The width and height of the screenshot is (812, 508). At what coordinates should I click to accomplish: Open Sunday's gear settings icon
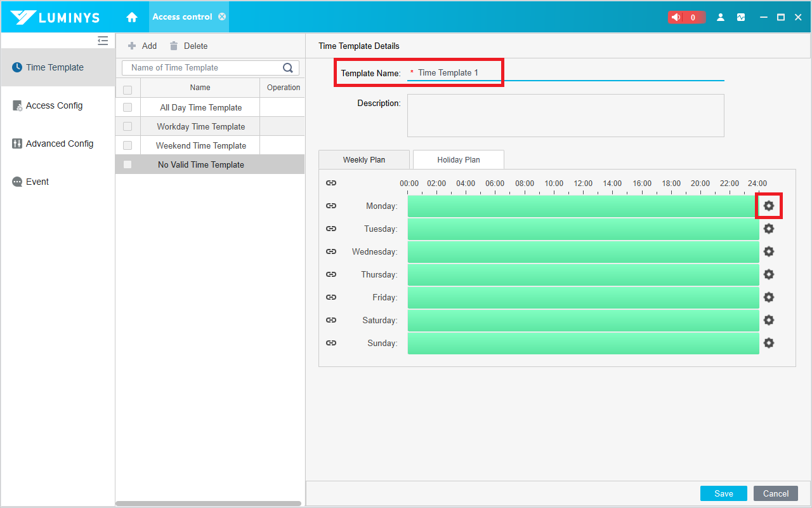pyautogui.click(x=769, y=343)
